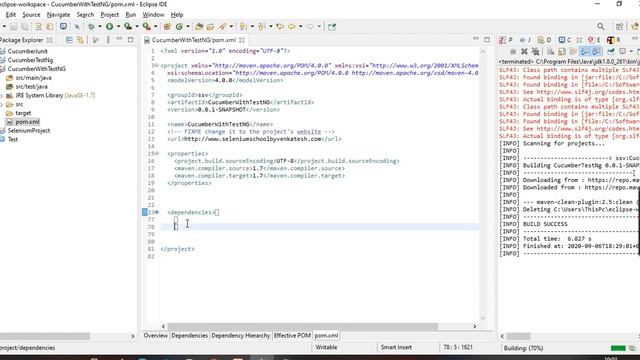Click the Forward navigation arrow icon
Viewport: 640px width, 360px height.
pyautogui.click(x=310, y=27)
